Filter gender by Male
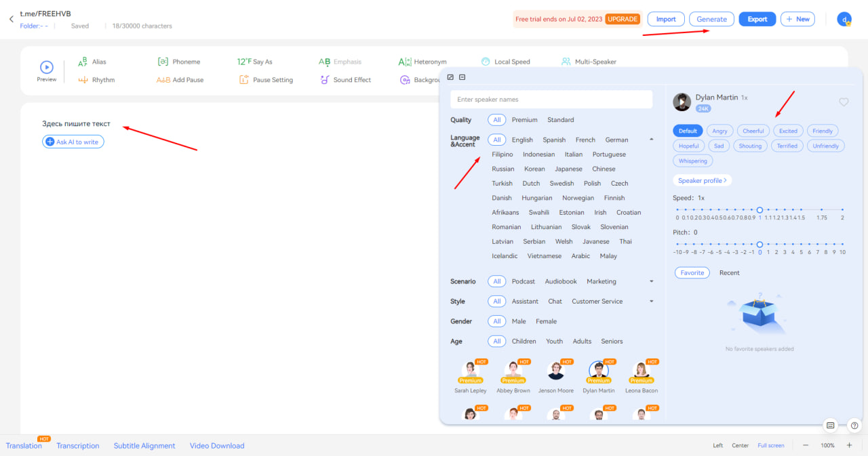Screen dimensions: 868x456 pos(519,321)
